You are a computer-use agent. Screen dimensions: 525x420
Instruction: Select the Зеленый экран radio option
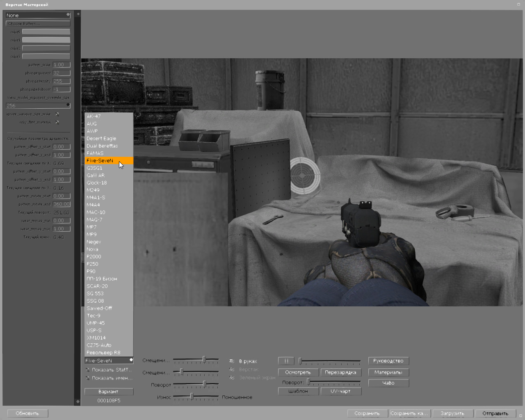(x=232, y=377)
